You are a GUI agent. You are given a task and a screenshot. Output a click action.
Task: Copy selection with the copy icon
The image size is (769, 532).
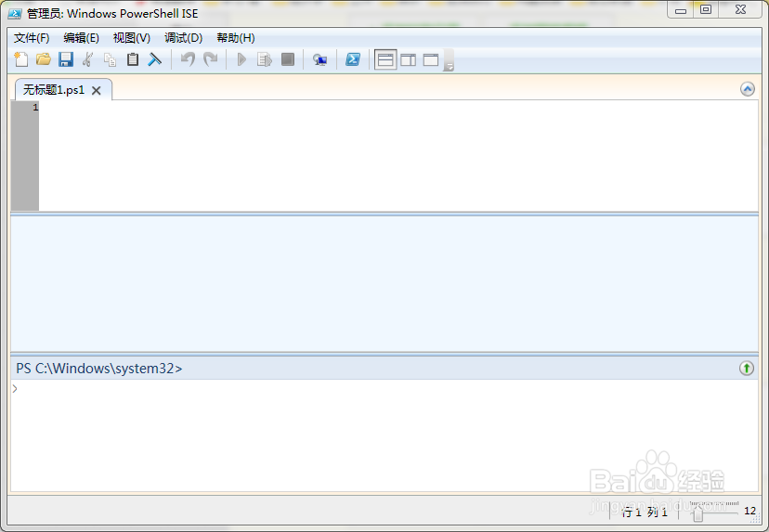point(110,59)
